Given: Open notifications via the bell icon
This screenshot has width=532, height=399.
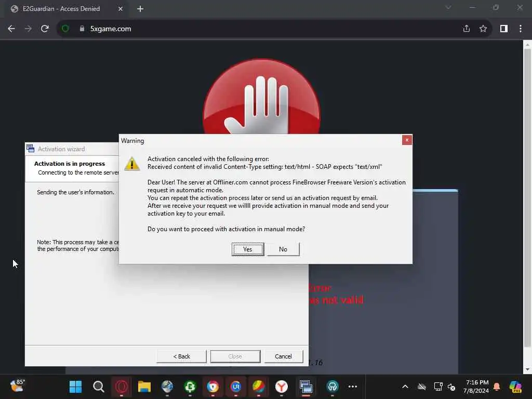Looking at the screenshot, I should [x=497, y=387].
